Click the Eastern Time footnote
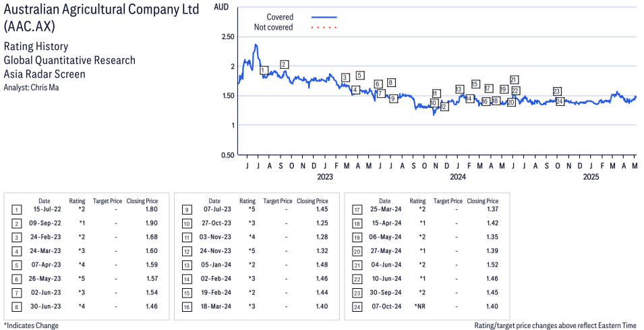The width and height of the screenshot is (644, 330). pyautogui.click(x=555, y=325)
